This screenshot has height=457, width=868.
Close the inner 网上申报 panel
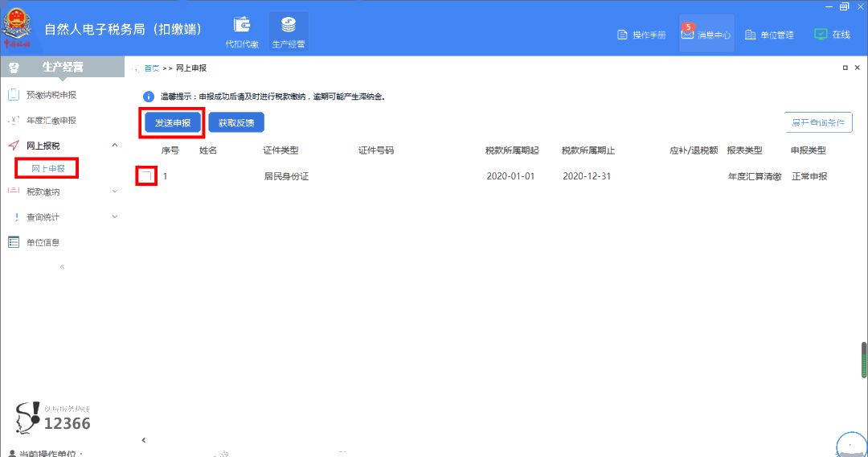pyautogui.click(x=858, y=68)
